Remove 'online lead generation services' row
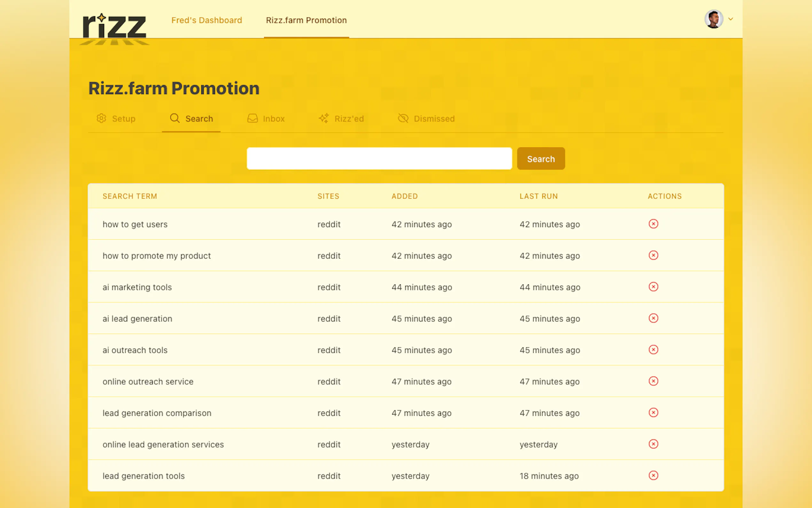 653,444
